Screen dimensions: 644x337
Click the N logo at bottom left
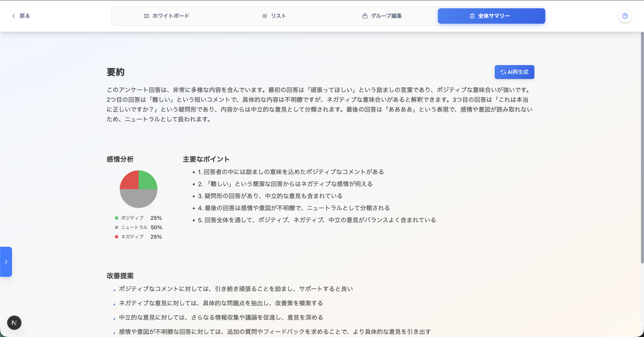pos(14,323)
